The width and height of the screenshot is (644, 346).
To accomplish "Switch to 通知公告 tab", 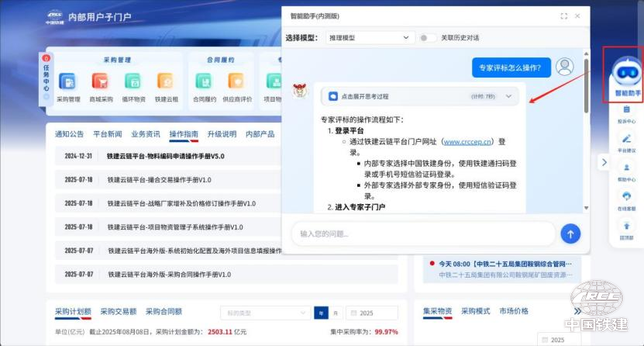I will pos(70,134).
